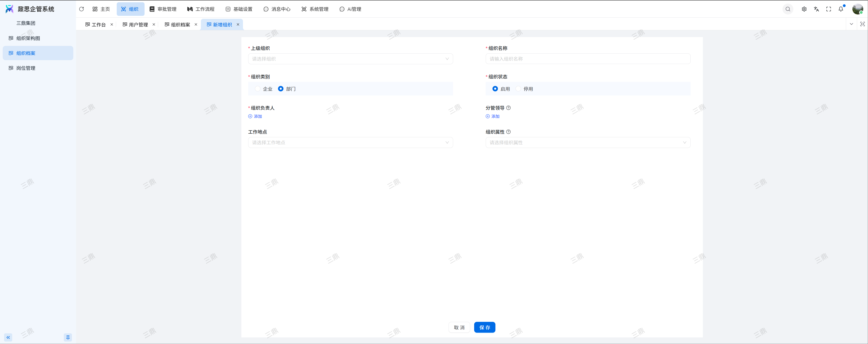Viewport: 868px width, 344px height.
Task: Click the pin icon in sidebar footer
Action: pos(68,337)
